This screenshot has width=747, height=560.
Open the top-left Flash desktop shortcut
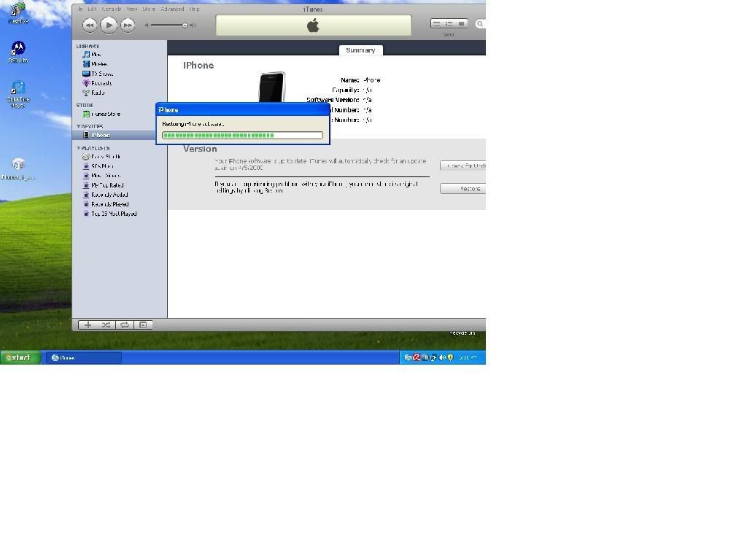(18, 13)
